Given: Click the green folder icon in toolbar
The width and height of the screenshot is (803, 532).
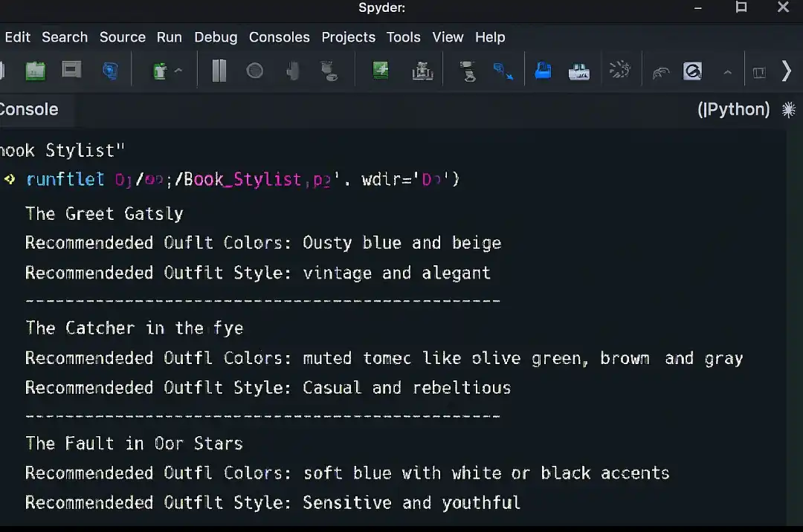Looking at the screenshot, I should click(x=36, y=71).
